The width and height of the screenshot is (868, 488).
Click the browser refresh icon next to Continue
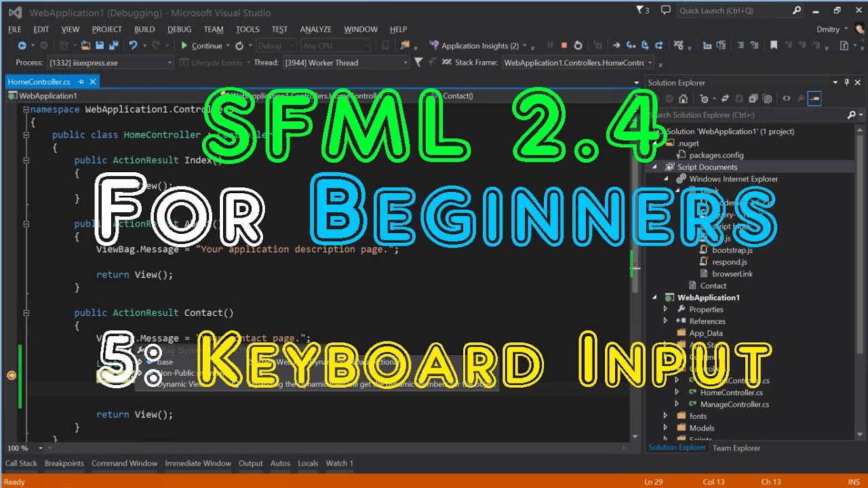[239, 45]
